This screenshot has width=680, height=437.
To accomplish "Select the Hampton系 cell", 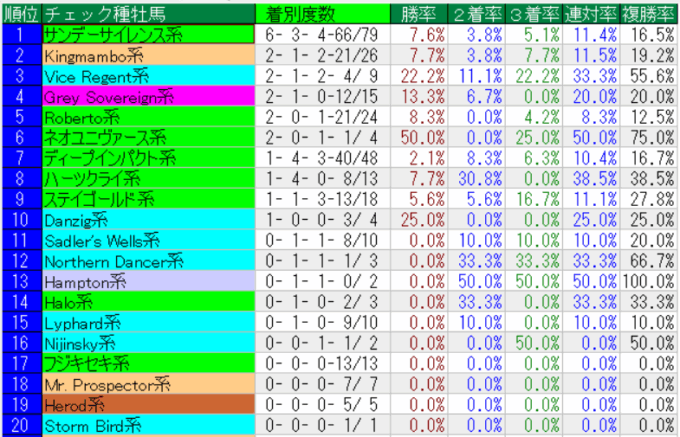I will (148, 281).
